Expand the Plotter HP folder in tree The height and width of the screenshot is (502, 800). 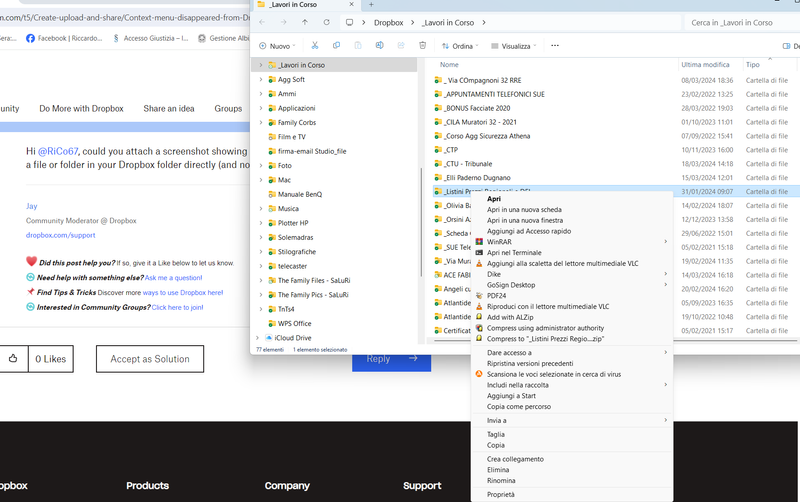[x=261, y=223]
